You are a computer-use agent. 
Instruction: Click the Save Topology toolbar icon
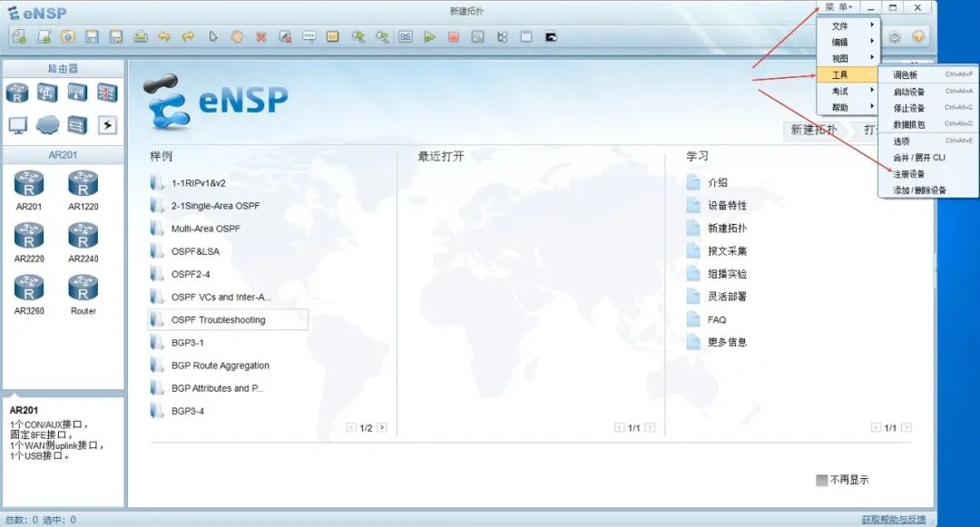coord(92,37)
